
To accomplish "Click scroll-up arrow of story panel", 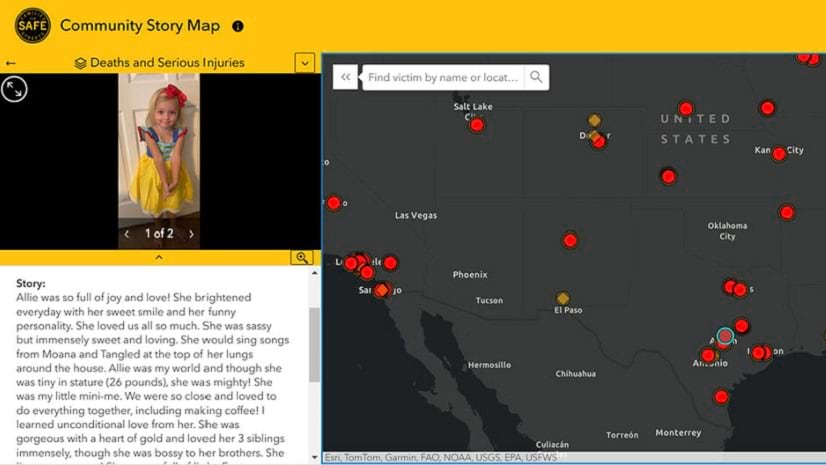I will click(314, 273).
